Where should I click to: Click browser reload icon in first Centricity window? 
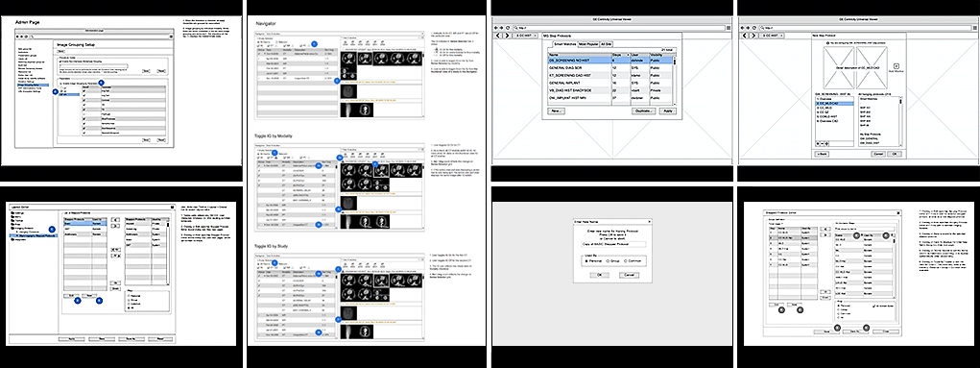click(508, 28)
